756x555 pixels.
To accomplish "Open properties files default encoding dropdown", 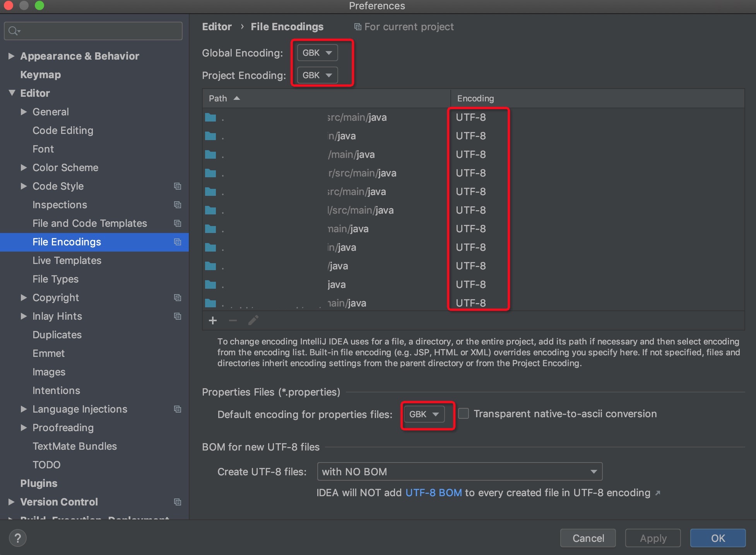I will [x=424, y=414].
